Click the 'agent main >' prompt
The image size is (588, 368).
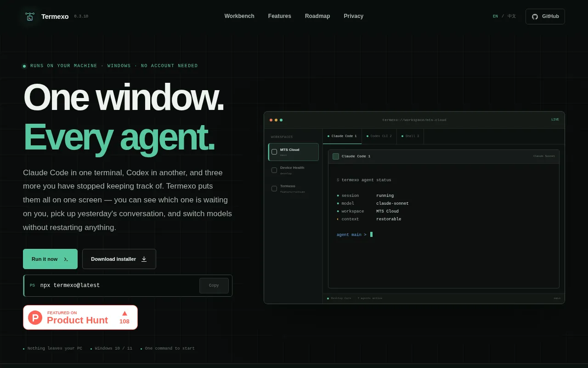[x=351, y=235]
